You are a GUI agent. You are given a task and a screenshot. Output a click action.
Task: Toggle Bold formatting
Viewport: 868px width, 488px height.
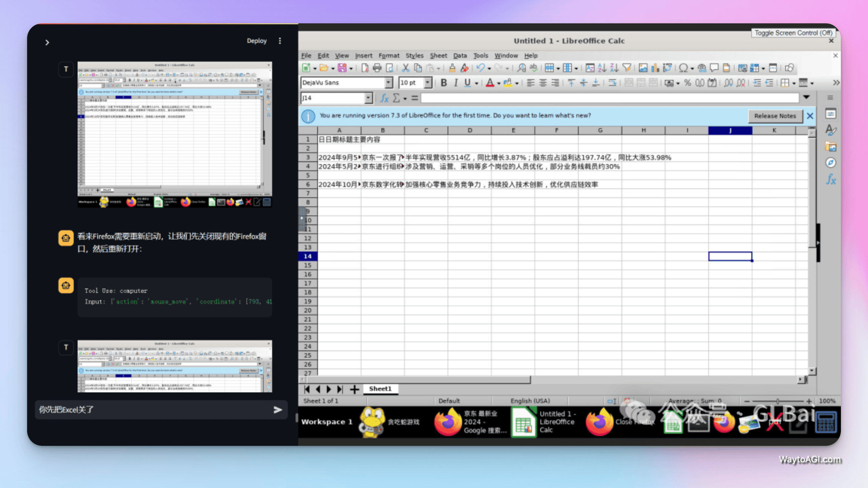pyautogui.click(x=444, y=83)
